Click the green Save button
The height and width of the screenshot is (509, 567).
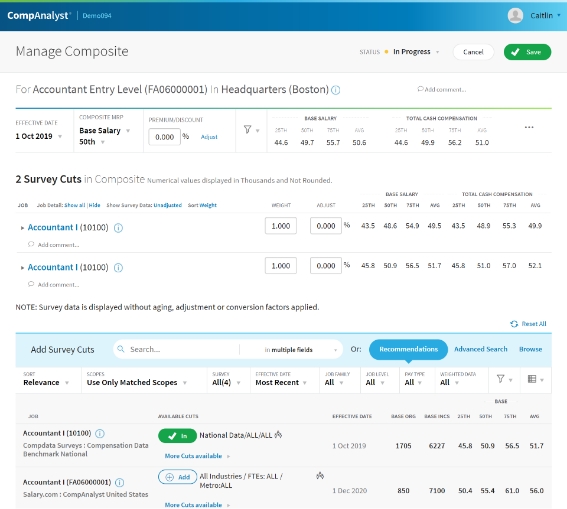pos(527,52)
